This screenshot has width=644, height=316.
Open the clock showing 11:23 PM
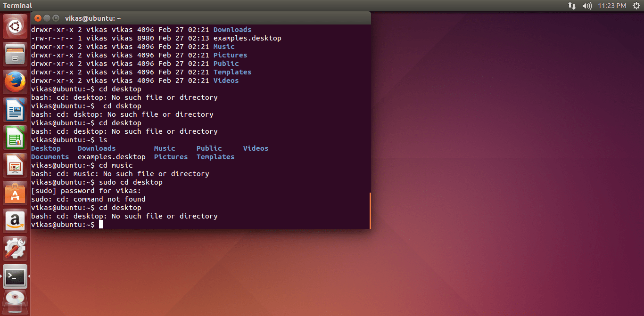click(612, 6)
